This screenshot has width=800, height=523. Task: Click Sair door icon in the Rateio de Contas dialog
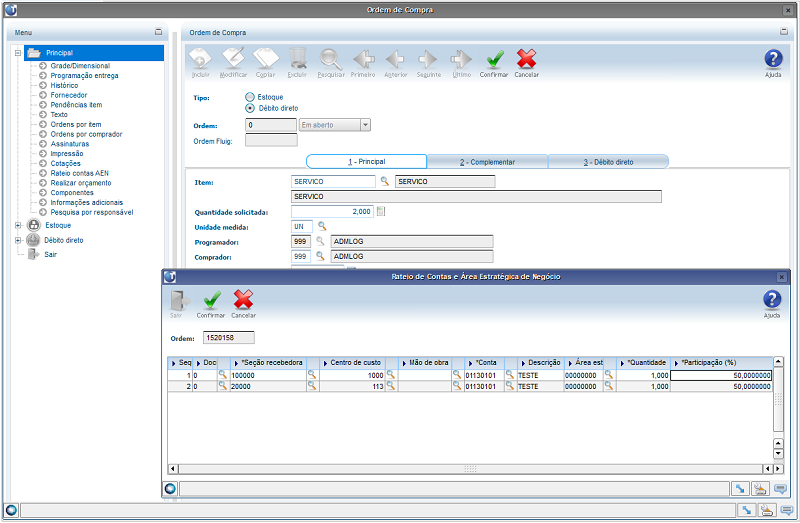coord(179,300)
